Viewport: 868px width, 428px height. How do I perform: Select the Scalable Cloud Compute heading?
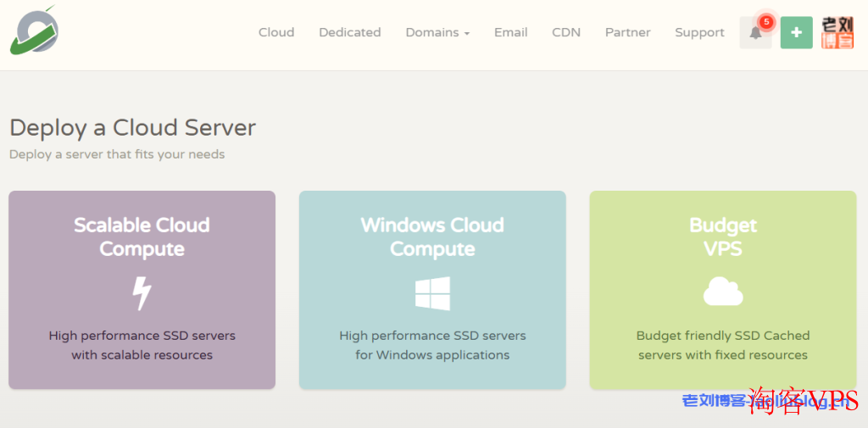click(x=142, y=237)
